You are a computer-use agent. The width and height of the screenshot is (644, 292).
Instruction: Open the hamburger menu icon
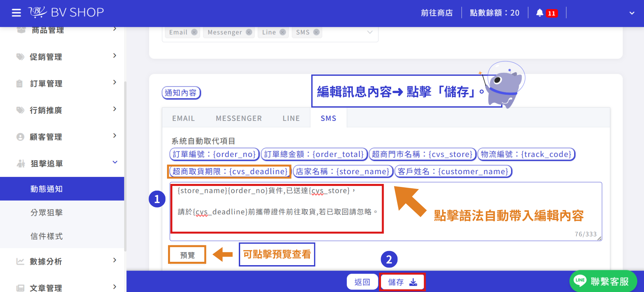pos(16,13)
